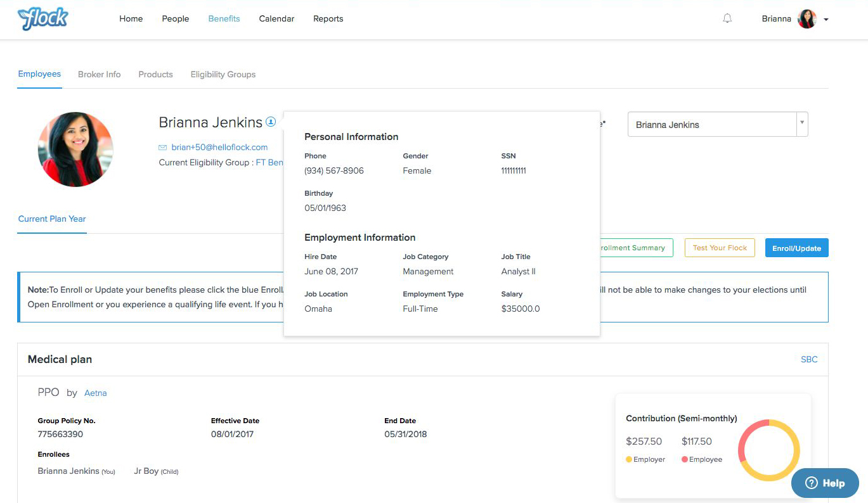Screen dimensions: 868x503
Task: Go to Home in the top navigation
Action: point(131,19)
